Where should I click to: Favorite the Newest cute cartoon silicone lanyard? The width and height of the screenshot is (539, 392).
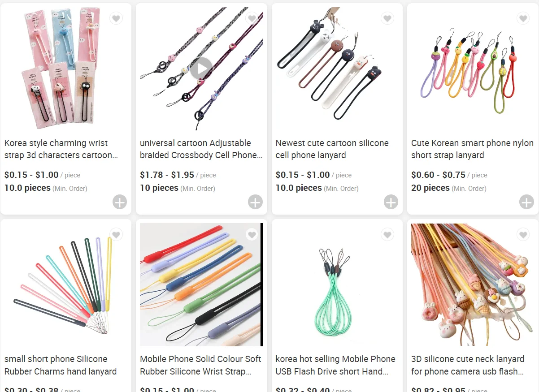(387, 18)
